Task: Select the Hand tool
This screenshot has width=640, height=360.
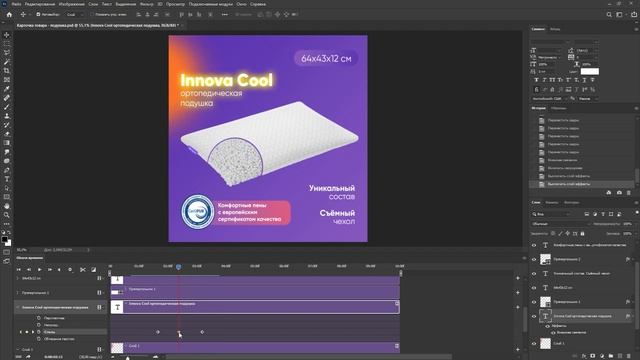Action: pos(7,206)
